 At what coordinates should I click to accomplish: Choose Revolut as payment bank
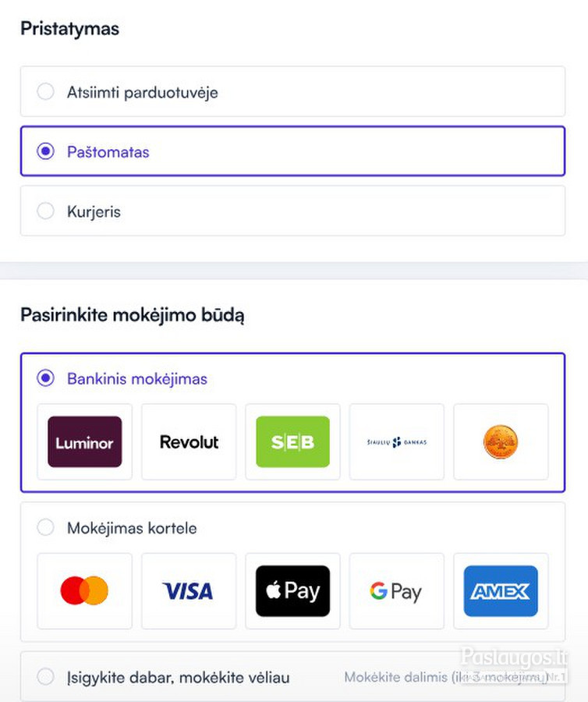tap(189, 442)
